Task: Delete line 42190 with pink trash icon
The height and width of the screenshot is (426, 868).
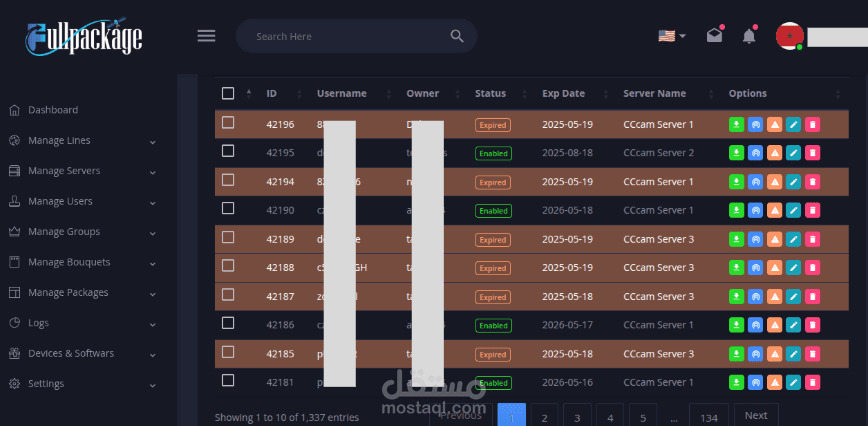Action: pos(812,210)
